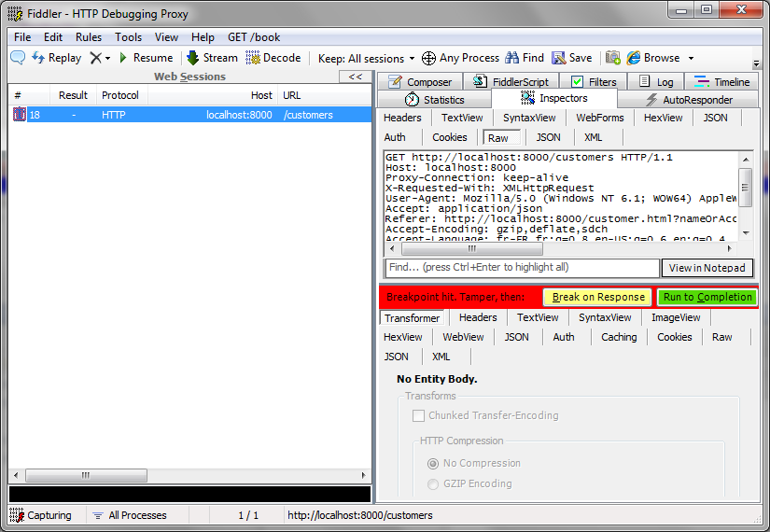Select GZIP Encoding radio button
The width and height of the screenshot is (770, 532).
[x=433, y=483]
